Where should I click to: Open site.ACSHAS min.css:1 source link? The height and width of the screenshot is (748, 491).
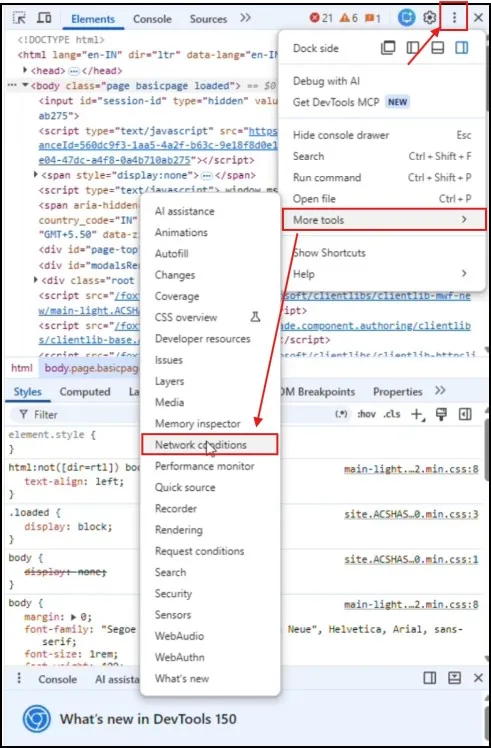(411, 559)
